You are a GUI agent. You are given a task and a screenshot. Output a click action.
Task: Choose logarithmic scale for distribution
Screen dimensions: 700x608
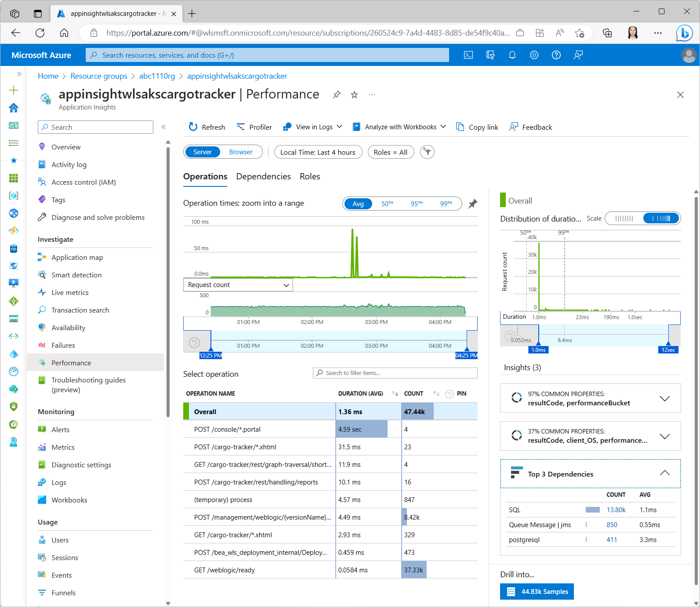(x=661, y=218)
